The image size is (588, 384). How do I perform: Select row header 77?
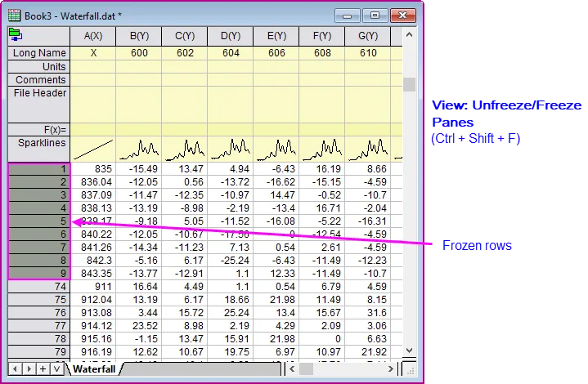(39, 325)
